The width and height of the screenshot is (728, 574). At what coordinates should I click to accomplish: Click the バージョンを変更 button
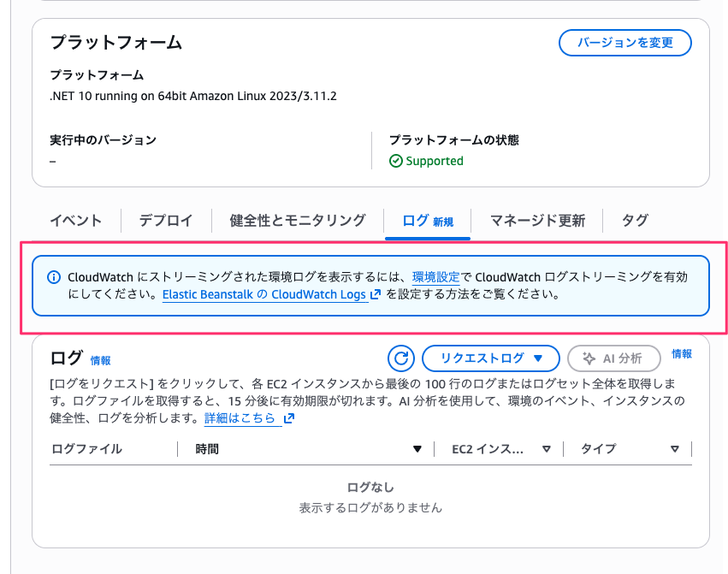625,43
